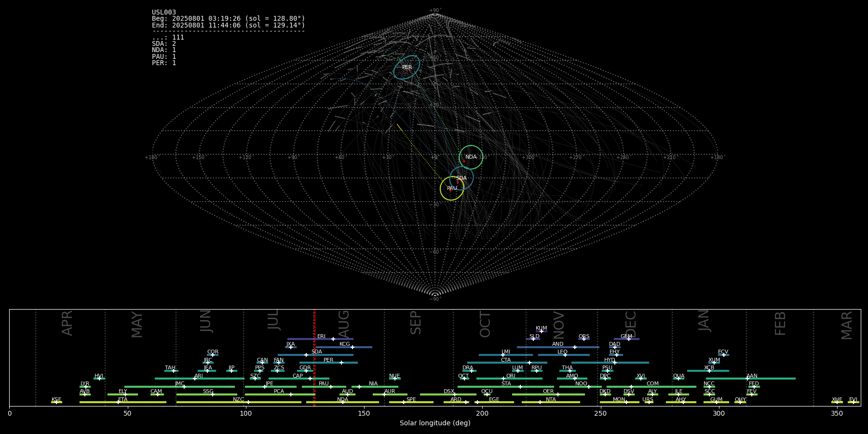This screenshot has height=434, width=868.
Task: Click the KUM shower label on timeline
Action: [542, 328]
